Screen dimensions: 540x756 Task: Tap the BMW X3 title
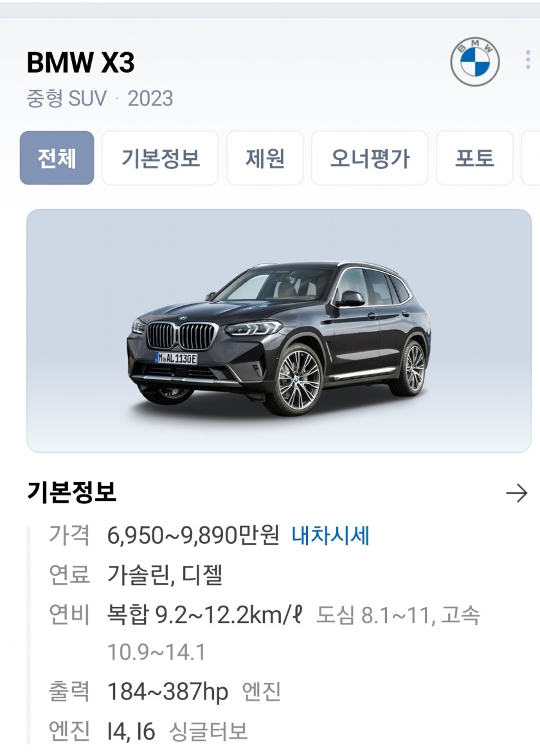click(x=80, y=62)
